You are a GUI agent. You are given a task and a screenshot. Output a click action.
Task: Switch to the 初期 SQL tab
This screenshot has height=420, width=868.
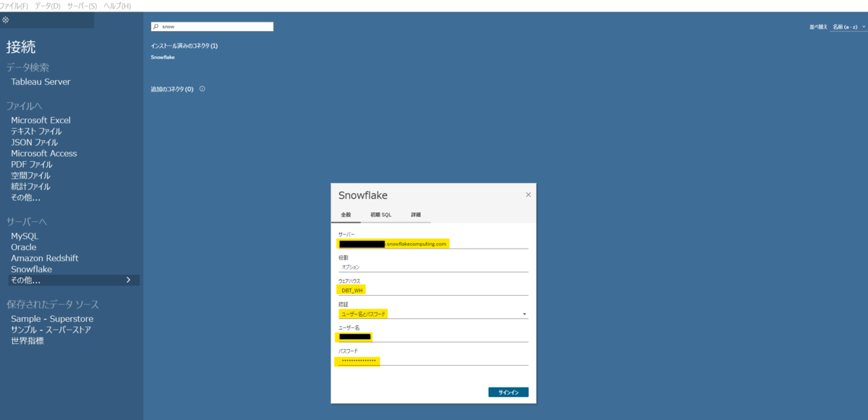pos(380,215)
